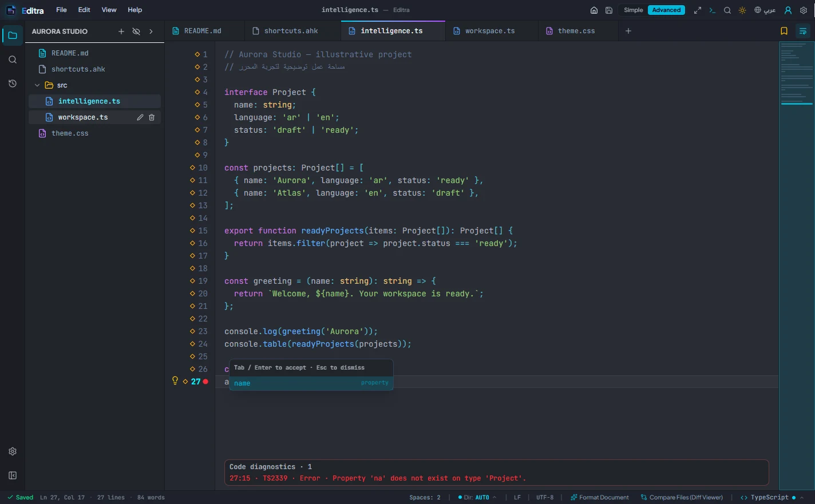This screenshot has height=504, width=815.
Task: Collapse the src folder chevron
Action: pyautogui.click(x=37, y=85)
